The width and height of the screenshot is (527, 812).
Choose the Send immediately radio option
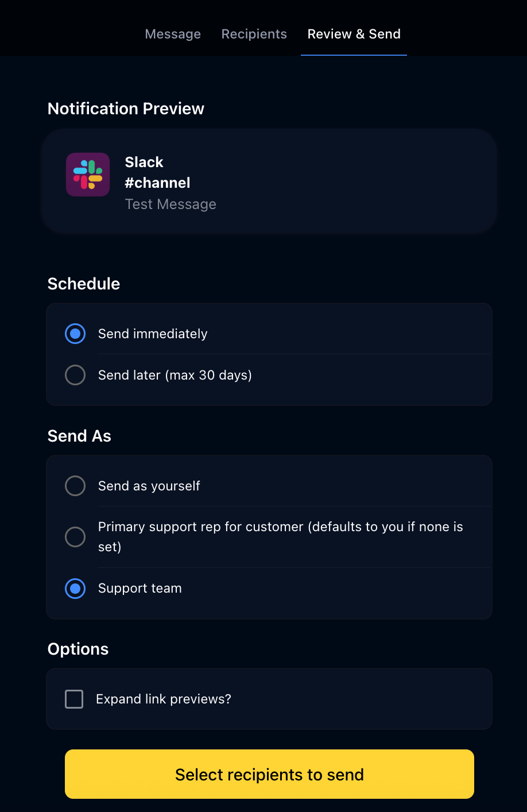[x=75, y=334]
